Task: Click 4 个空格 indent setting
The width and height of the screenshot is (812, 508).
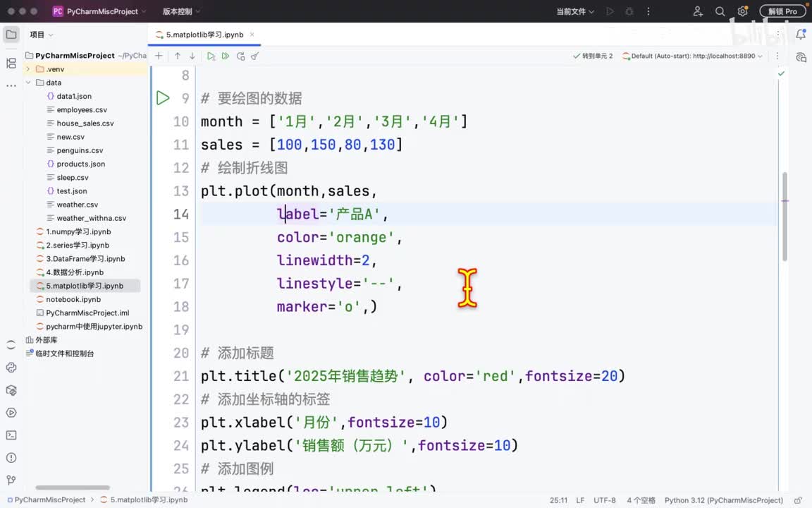Action: tap(641, 500)
